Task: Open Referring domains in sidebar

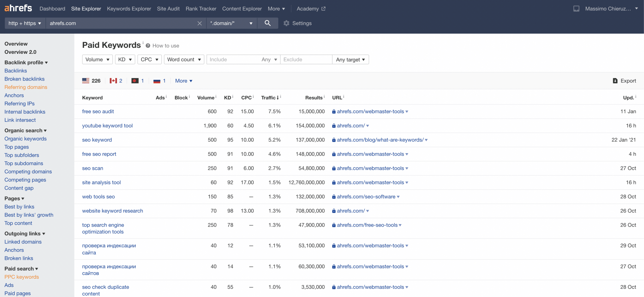Action: click(x=26, y=87)
